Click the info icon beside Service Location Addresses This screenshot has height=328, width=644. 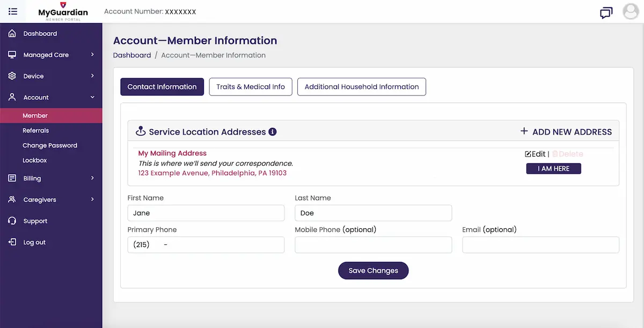[273, 132]
